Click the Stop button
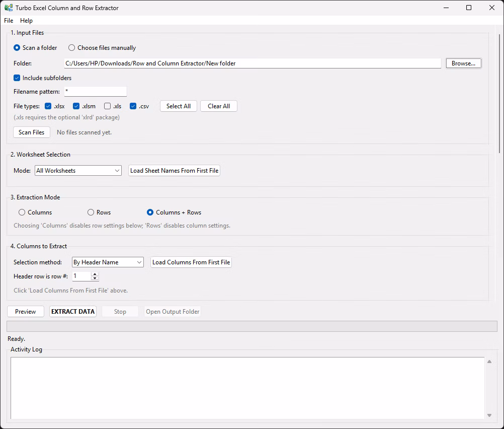504x429 pixels. click(120, 312)
